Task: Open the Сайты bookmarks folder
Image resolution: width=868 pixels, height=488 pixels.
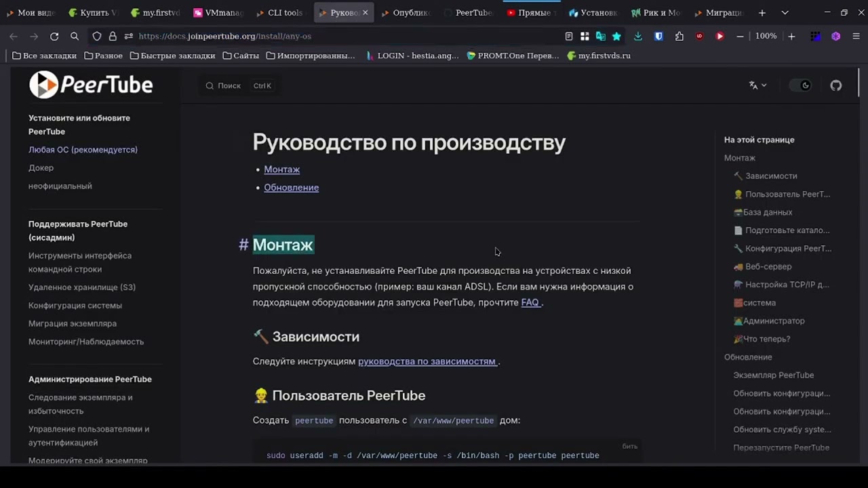Action: (241, 56)
